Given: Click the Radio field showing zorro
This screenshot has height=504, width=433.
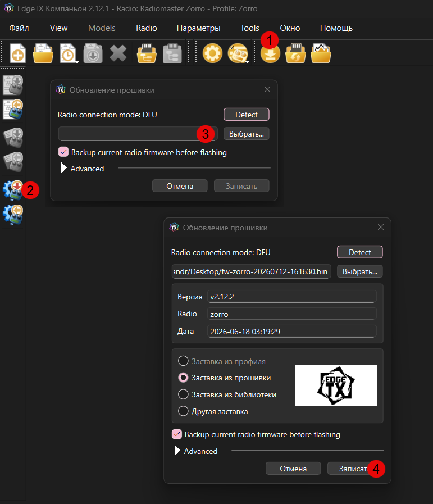Looking at the screenshot, I should [x=291, y=314].
